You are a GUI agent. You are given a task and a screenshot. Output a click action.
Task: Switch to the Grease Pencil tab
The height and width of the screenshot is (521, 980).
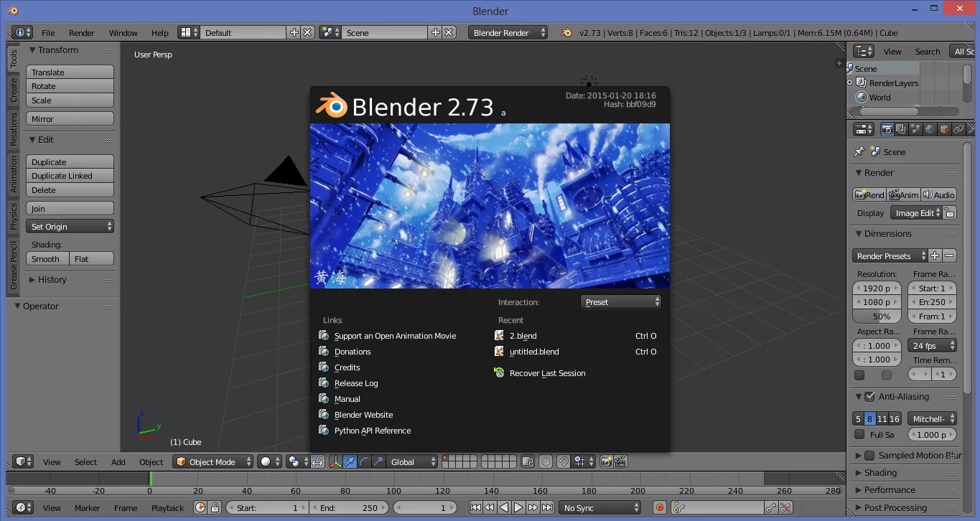tap(13, 265)
